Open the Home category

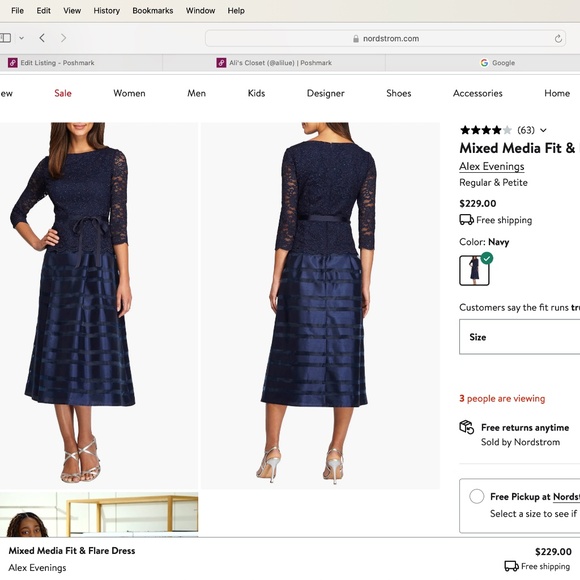(x=557, y=93)
